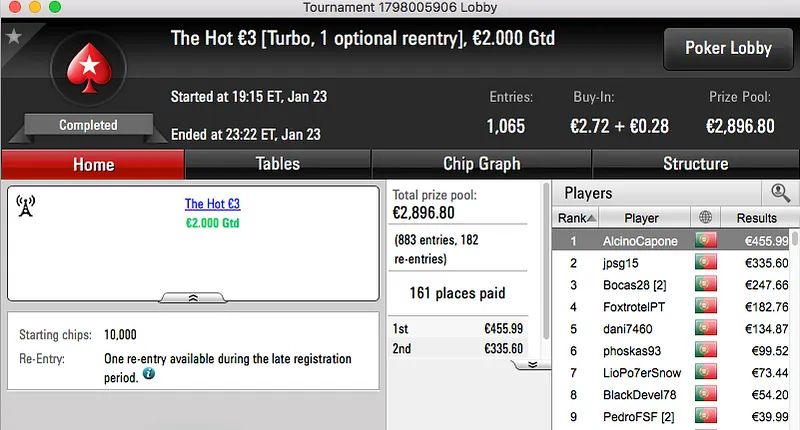Open the Chip Graph tab
This screenshot has width=800, height=430.
(481, 164)
